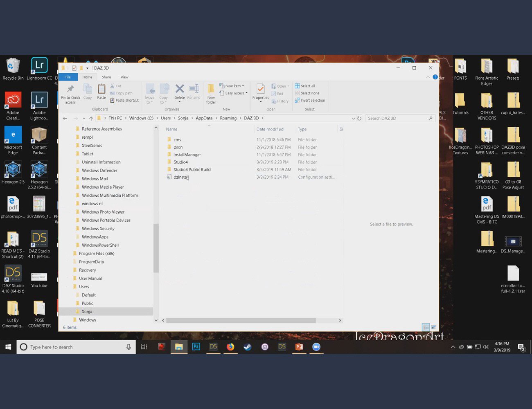Open Photoshop from the taskbar
532x409 pixels.
[x=196, y=347]
